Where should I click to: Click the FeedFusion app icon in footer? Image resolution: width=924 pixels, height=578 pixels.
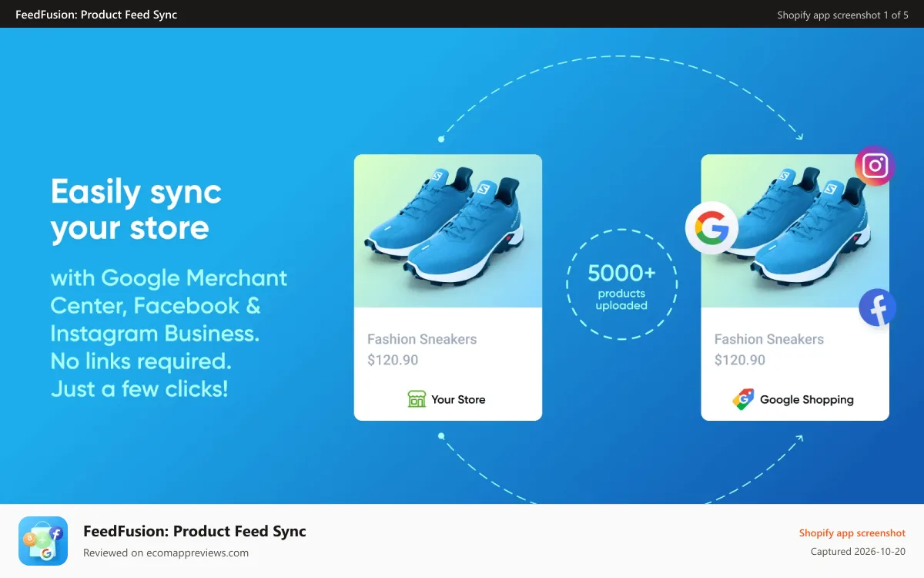pyautogui.click(x=43, y=541)
